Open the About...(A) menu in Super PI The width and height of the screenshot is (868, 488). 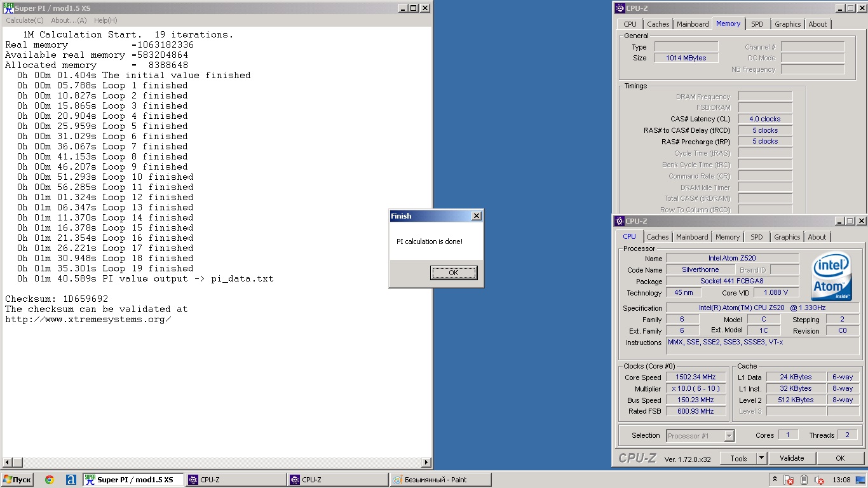click(x=69, y=20)
